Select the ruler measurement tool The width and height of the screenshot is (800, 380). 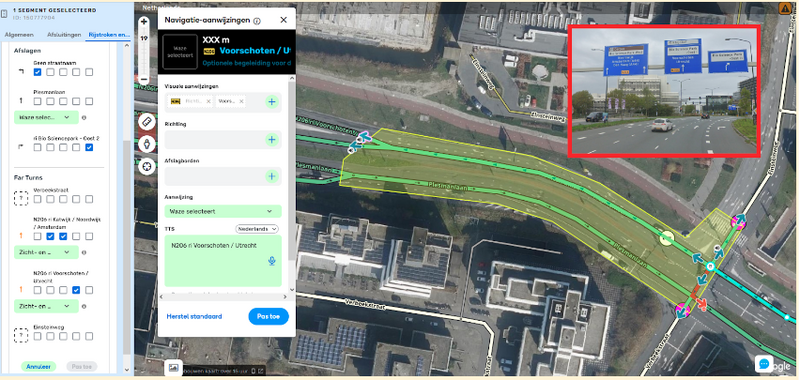point(147,121)
